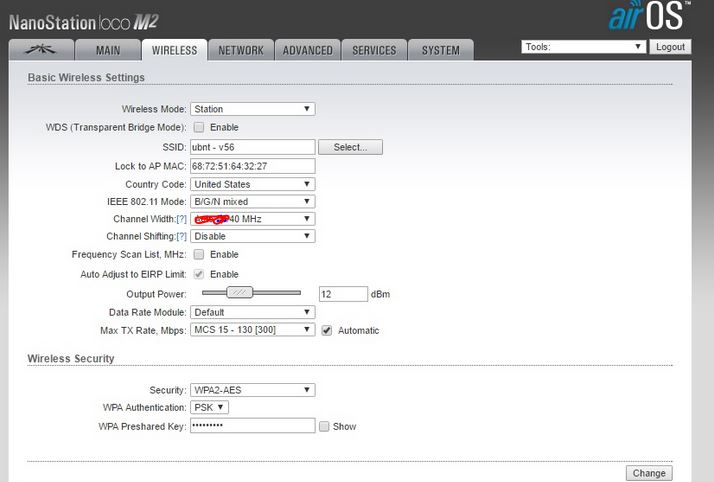
Task: Expand the Data Rate Module dropdown
Action: (253, 312)
